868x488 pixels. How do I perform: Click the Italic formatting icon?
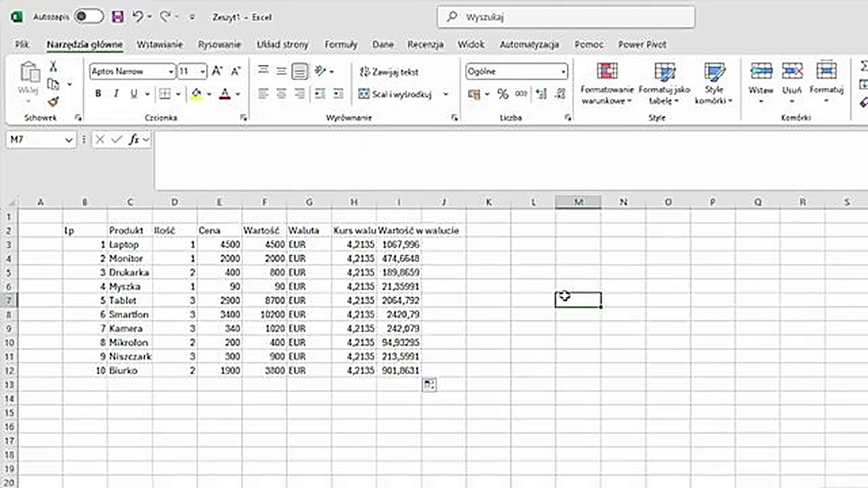[x=116, y=94]
